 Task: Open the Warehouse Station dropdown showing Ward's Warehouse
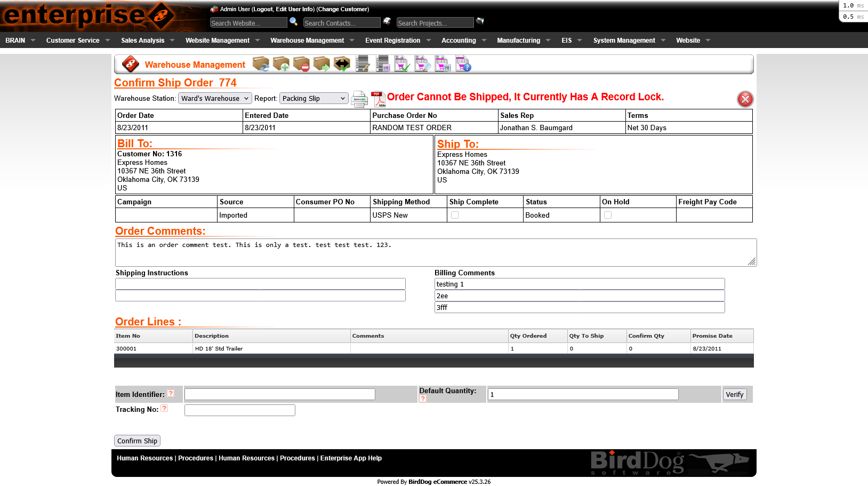coord(214,98)
